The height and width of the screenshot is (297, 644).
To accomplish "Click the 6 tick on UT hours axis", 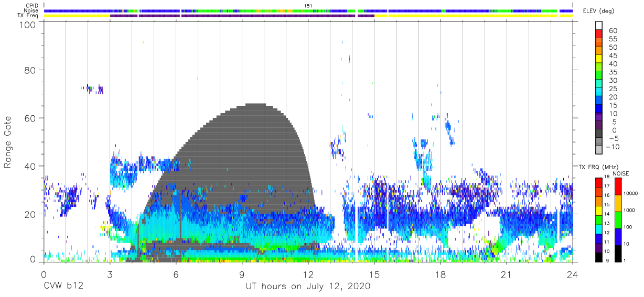I will coord(176,274).
